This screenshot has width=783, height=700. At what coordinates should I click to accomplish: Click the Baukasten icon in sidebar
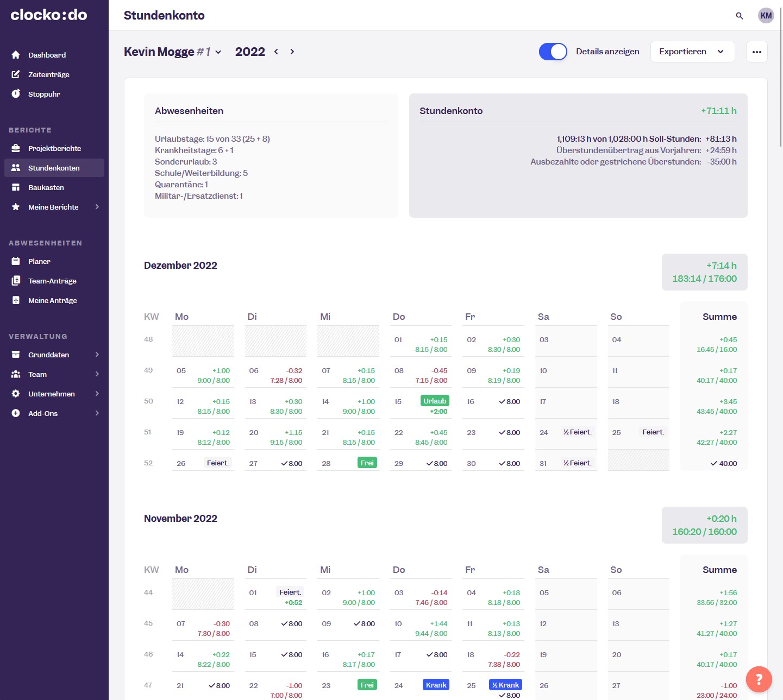(x=16, y=187)
